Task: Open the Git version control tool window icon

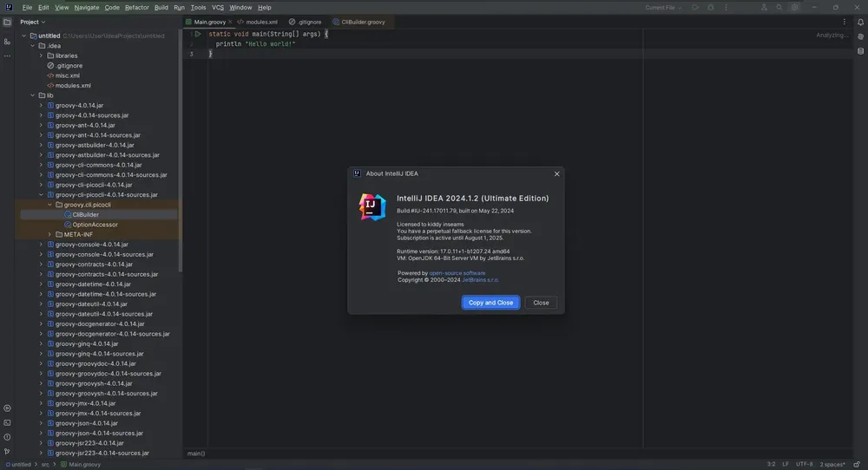Action: [7, 451]
